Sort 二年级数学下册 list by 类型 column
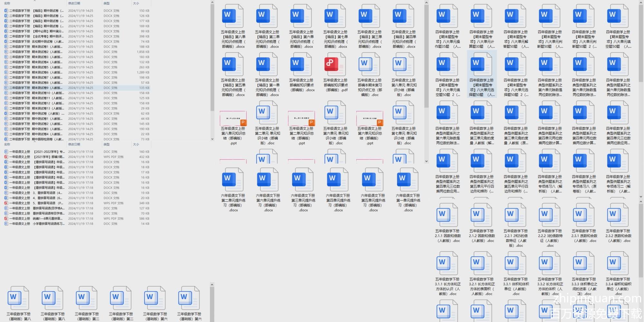 [107, 4]
